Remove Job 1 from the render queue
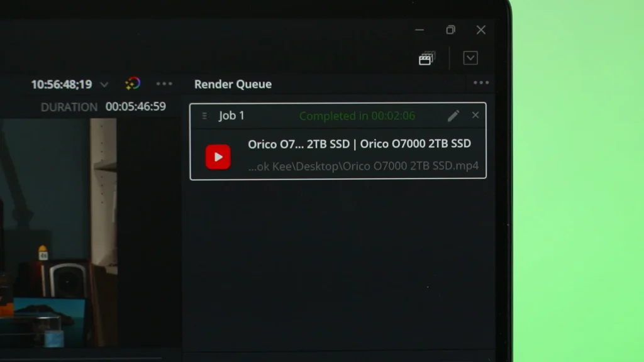Viewport: 644px width, 362px height. 475,116
